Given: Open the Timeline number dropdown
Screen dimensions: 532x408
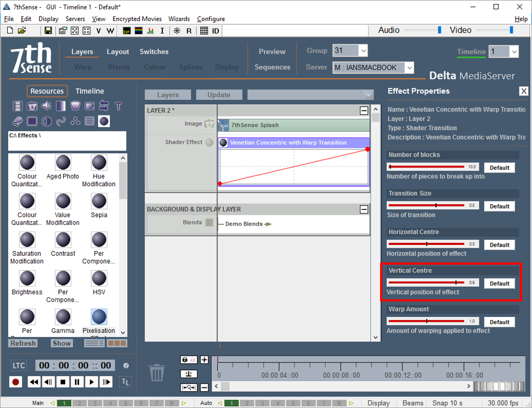Looking at the screenshot, I should (514, 52).
